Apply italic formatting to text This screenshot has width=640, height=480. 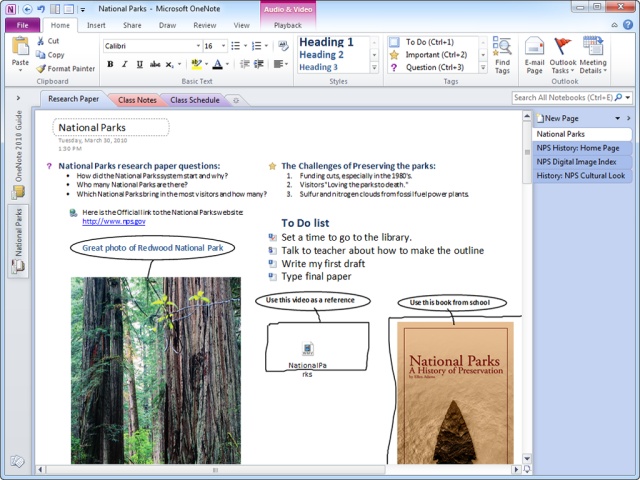tap(124, 64)
